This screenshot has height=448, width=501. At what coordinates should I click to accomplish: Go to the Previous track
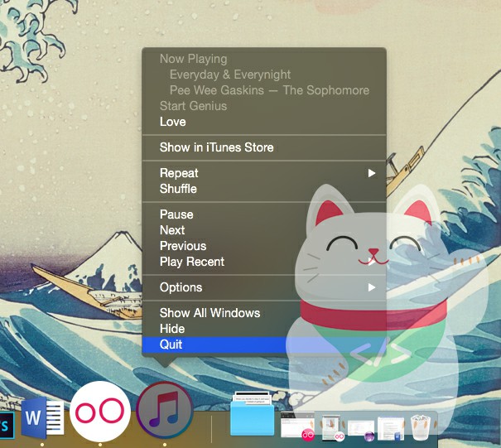click(264, 246)
